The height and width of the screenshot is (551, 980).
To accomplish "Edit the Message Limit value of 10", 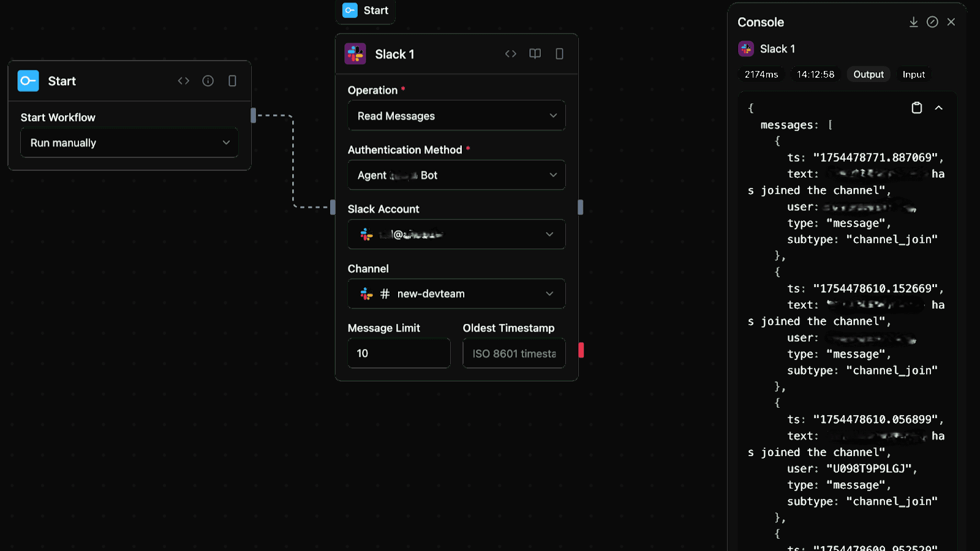I will click(x=398, y=353).
